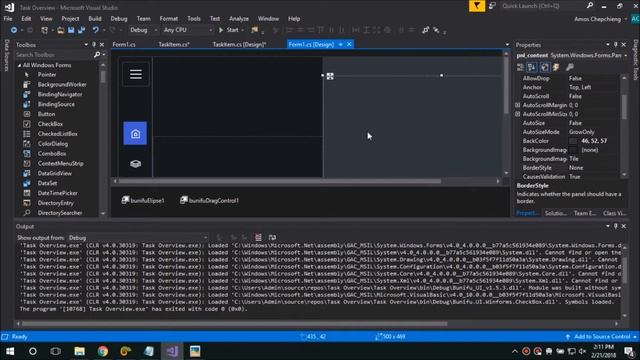Toggle auto-hide pin on Output panel
Screen dimensions: 640x360
tap(616, 226)
